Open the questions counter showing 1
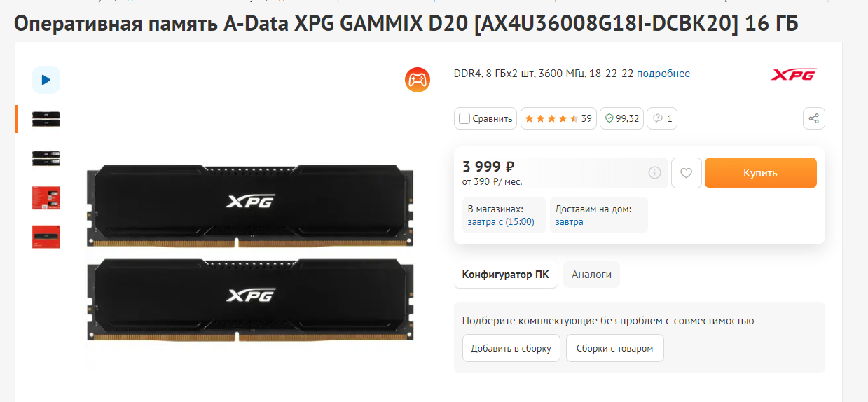868x402 pixels. pyautogui.click(x=662, y=118)
